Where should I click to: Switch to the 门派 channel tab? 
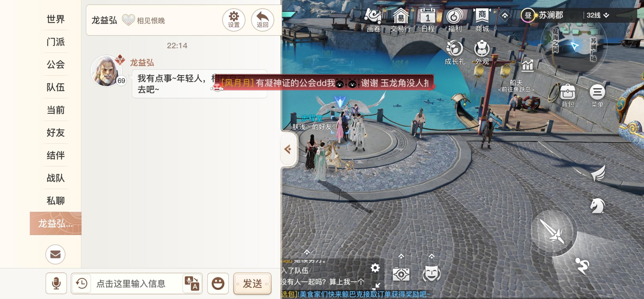point(56,42)
